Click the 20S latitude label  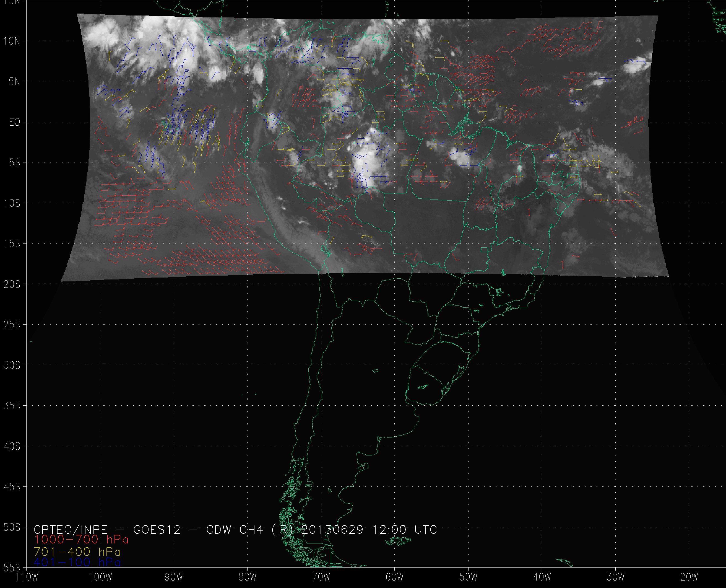12,284
